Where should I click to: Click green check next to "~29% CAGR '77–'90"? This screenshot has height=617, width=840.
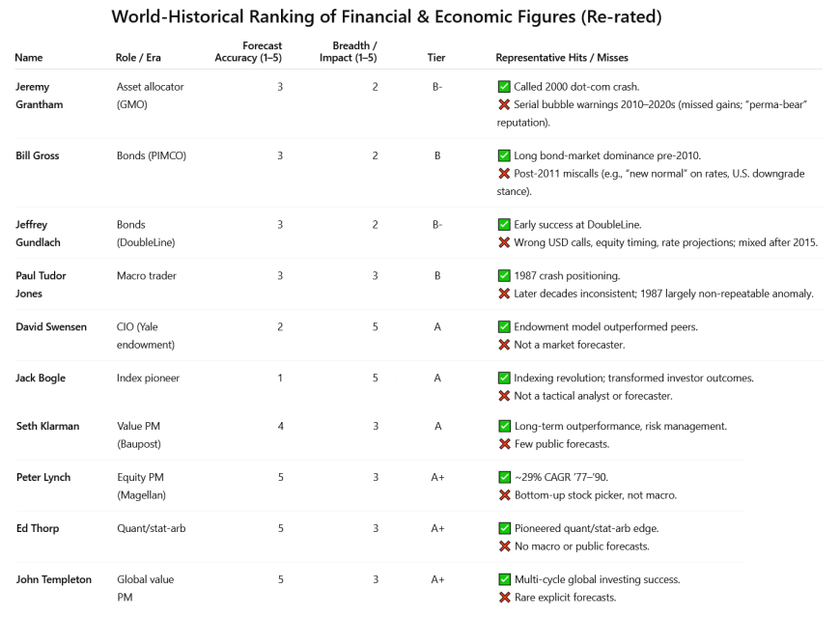504,477
